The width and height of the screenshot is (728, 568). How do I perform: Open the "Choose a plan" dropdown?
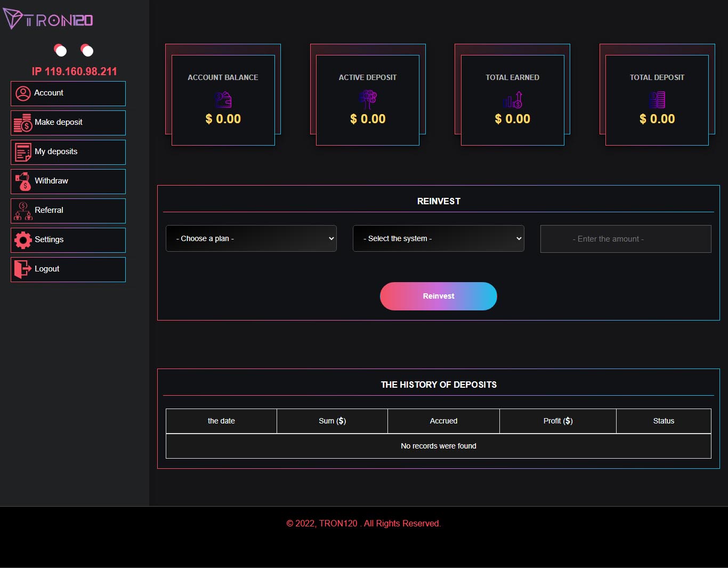[x=251, y=238]
